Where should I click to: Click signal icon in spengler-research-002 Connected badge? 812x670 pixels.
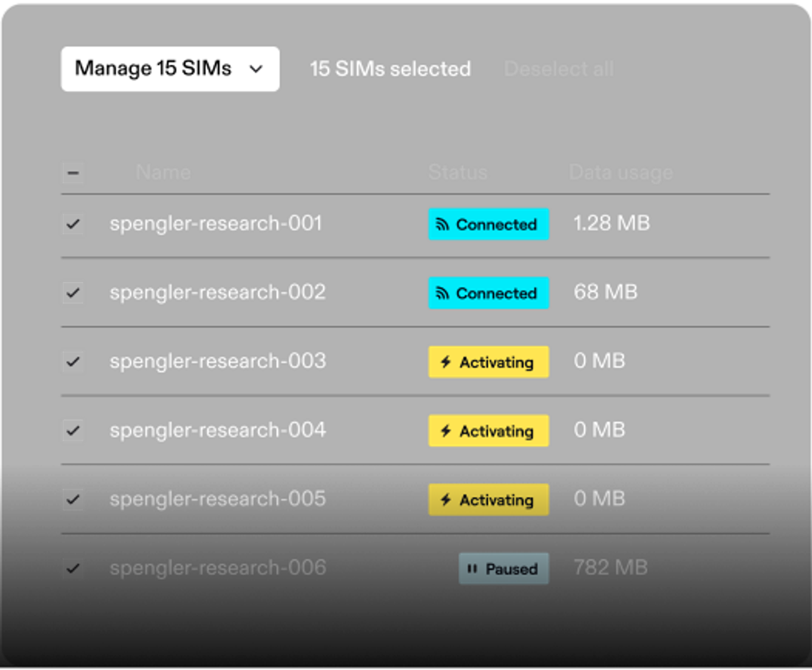(x=443, y=293)
